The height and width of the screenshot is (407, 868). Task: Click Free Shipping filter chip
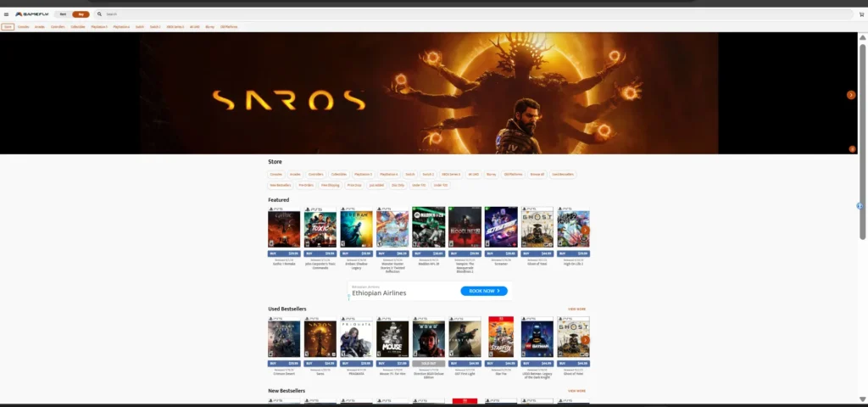(x=331, y=186)
